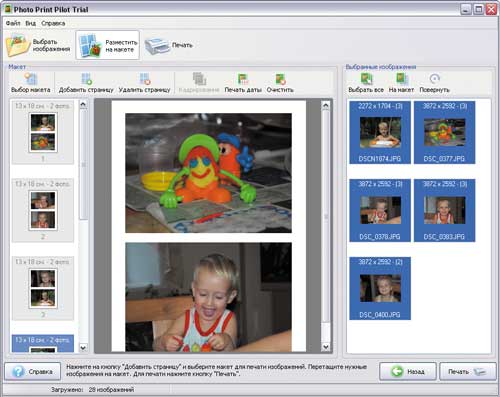Click page list scroll up arrow
The height and width of the screenshot is (397, 500).
83,104
